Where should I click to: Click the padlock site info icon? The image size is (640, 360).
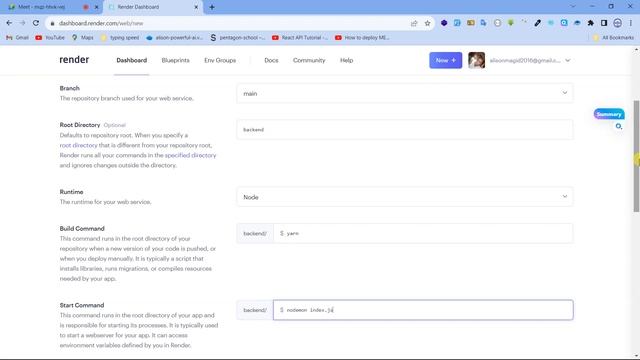(52, 23)
